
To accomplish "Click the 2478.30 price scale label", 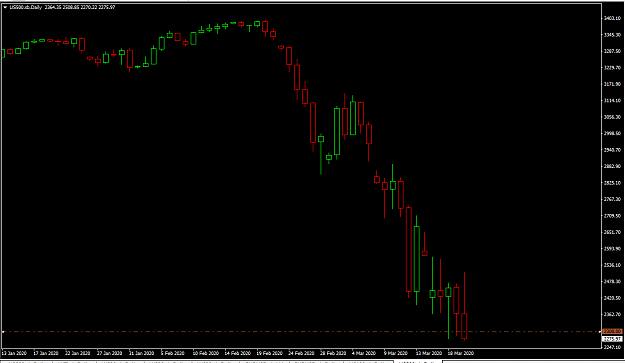I will tap(613, 282).
